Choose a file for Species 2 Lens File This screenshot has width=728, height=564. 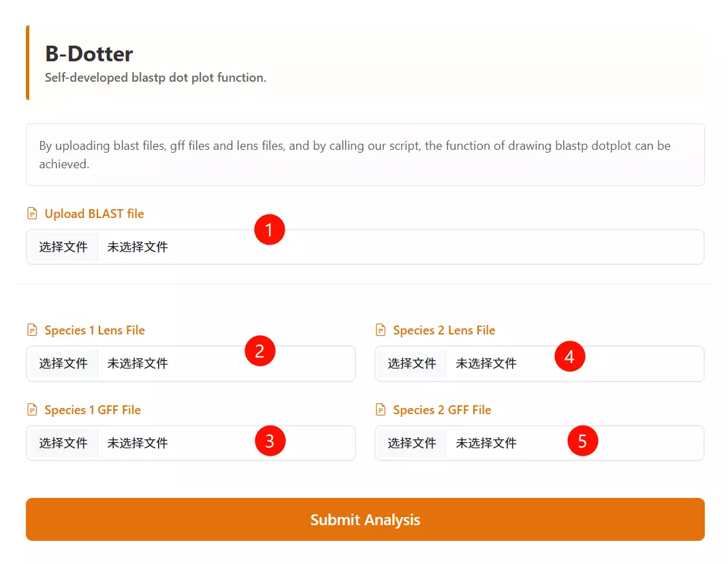point(411,364)
